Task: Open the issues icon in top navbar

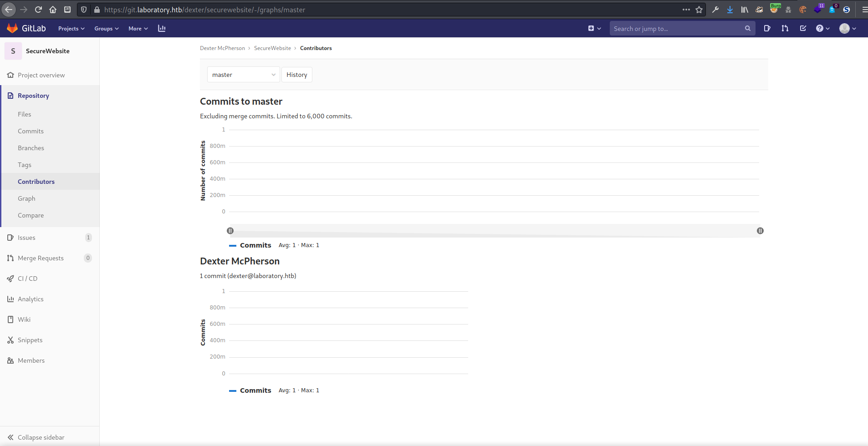Action: pyautogui.click(x=767, y=28)
